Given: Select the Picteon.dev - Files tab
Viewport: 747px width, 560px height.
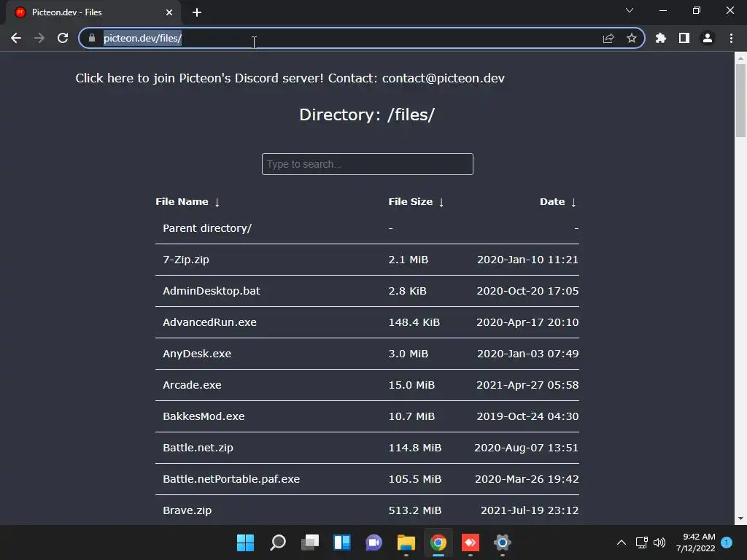Looking at the screenshot, I should click(x=93, y=12).
